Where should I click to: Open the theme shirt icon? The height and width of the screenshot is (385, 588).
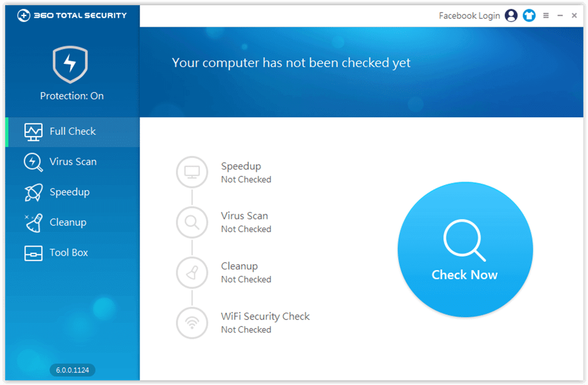click(x=529, y=16)
